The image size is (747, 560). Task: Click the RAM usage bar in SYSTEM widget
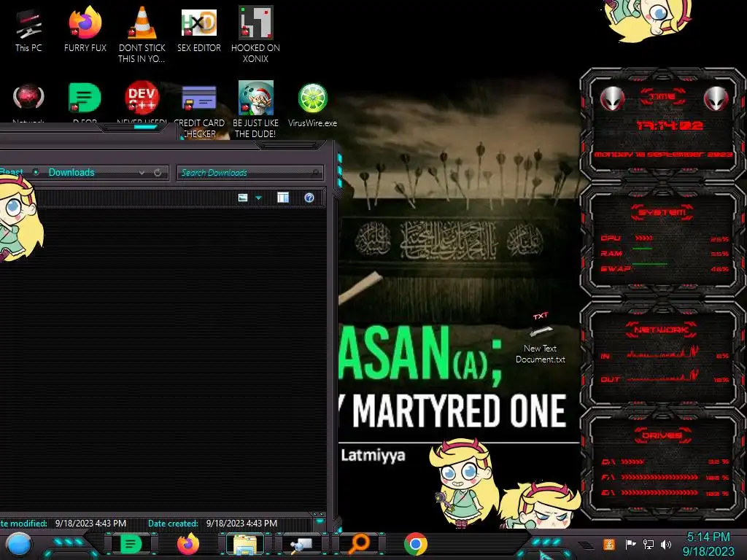coord(642,249)
